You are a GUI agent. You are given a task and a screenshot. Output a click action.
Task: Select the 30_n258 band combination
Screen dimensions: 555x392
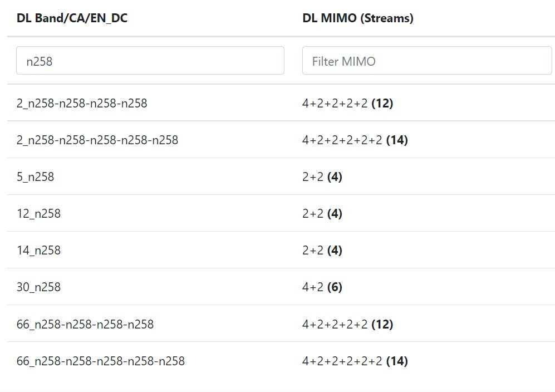click(38, 287)
